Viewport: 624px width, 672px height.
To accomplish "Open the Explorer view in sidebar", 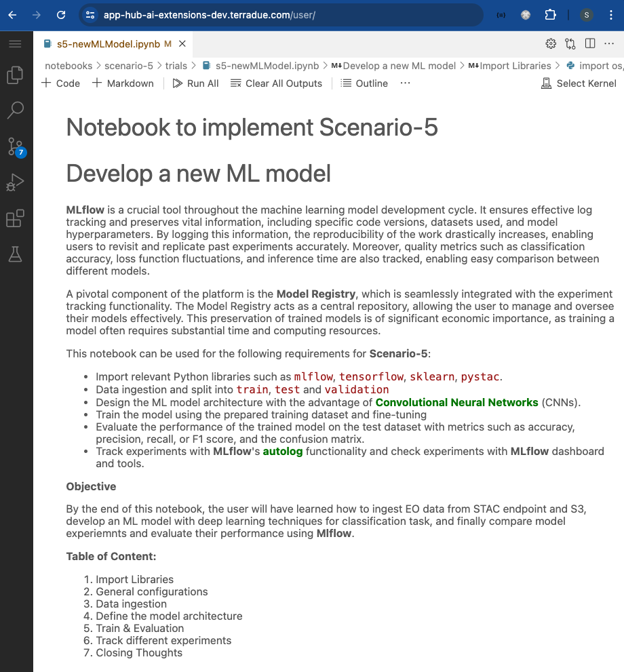I will (x=15, y=75).
